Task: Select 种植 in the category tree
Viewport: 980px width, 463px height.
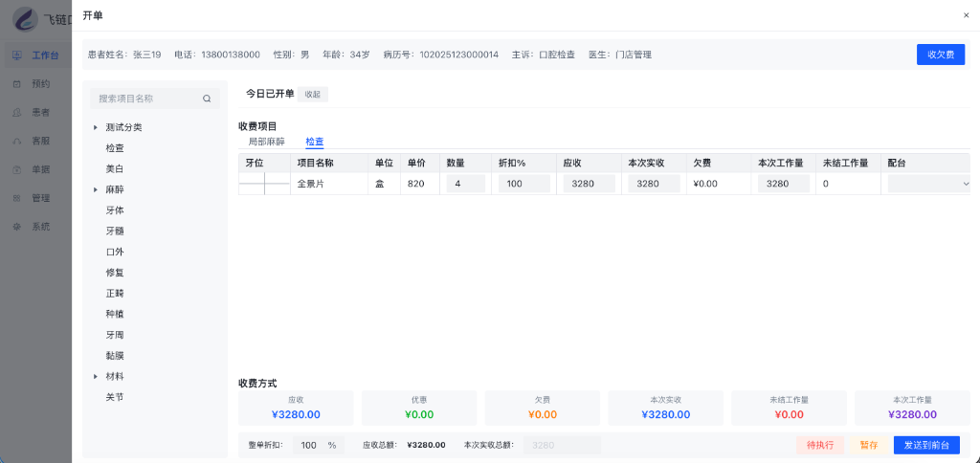Action: [115, 315]
